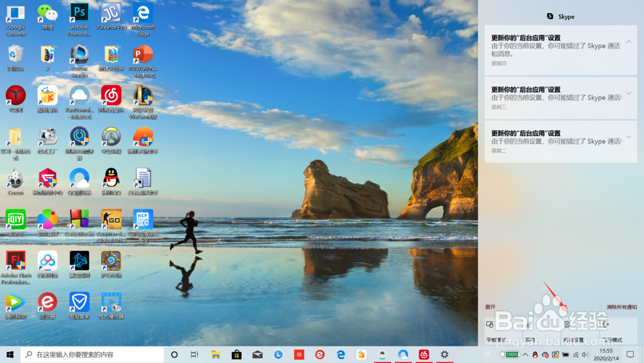Open the Baidu Netdisk desktop icon
Screen dimensions: 644x363
click(47, 265)
